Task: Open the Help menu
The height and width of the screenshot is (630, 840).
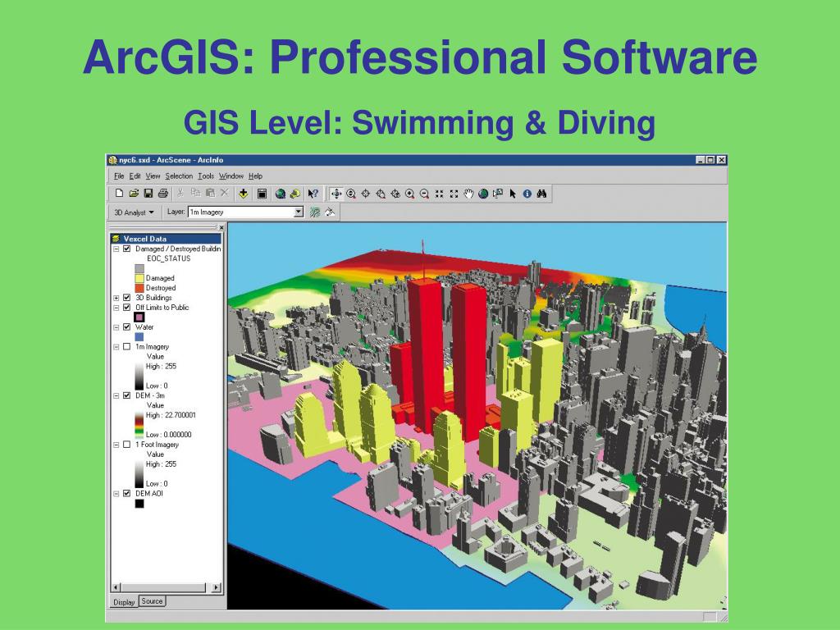Action: point(256,176)
